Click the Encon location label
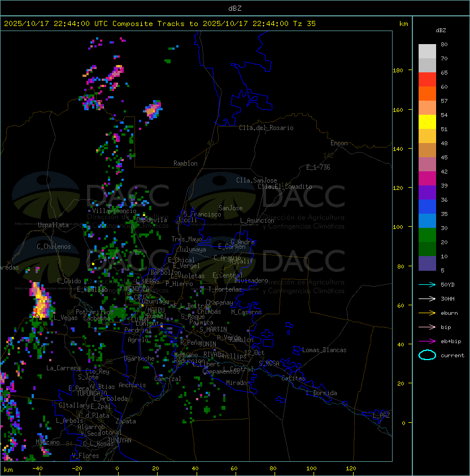 [x=339, y=143]
